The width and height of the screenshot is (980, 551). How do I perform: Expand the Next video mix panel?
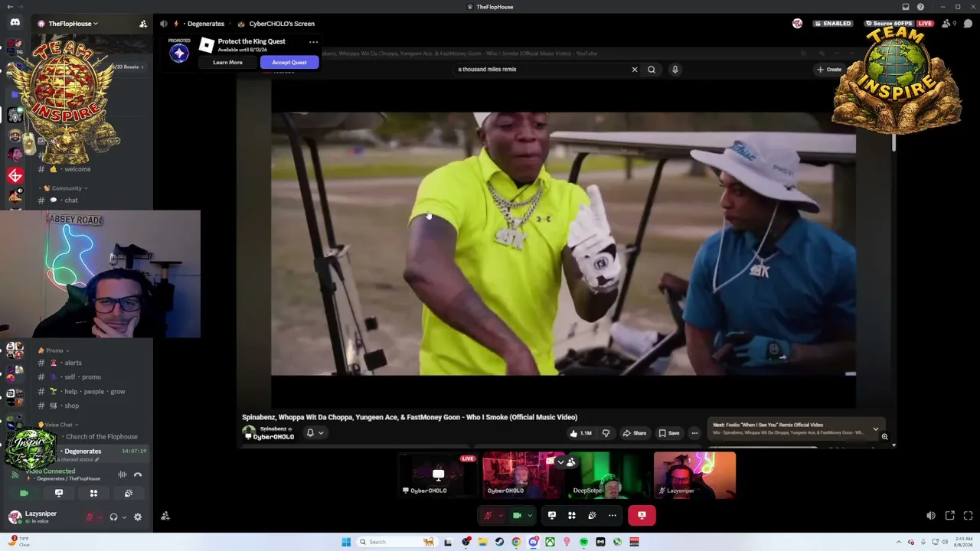pyautogui.click(x=876, y=429)
